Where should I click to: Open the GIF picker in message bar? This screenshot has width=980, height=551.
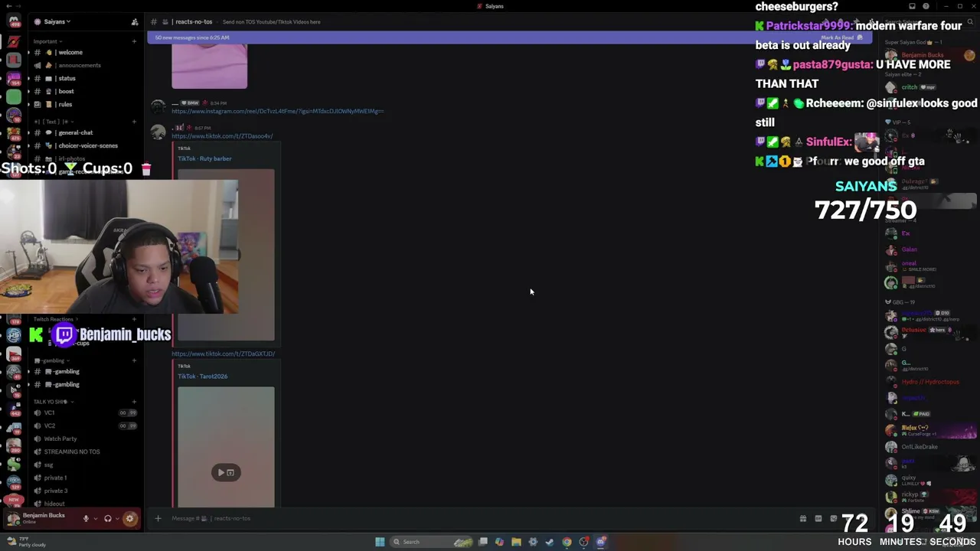(818, 518)
